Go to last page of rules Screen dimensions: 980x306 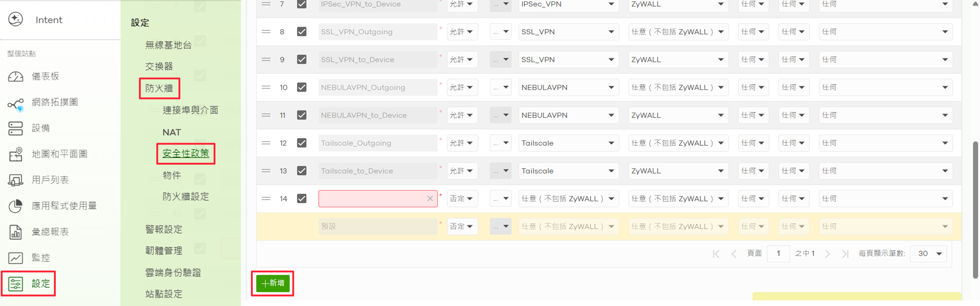point(845,254)
